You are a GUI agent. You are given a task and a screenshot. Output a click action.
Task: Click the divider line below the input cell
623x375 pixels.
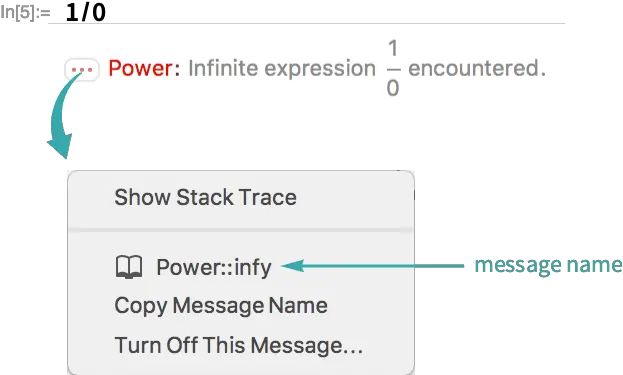pyautogui.click(x=306, y=24)
